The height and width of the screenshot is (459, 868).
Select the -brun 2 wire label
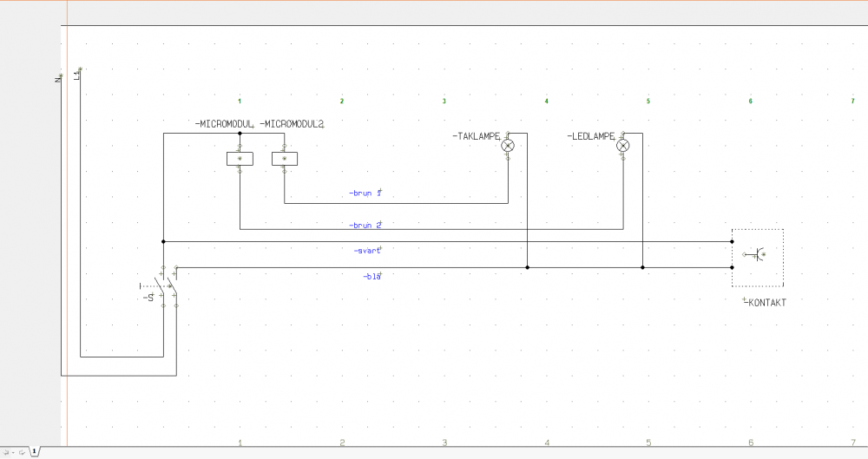click(x=365, y=226)
